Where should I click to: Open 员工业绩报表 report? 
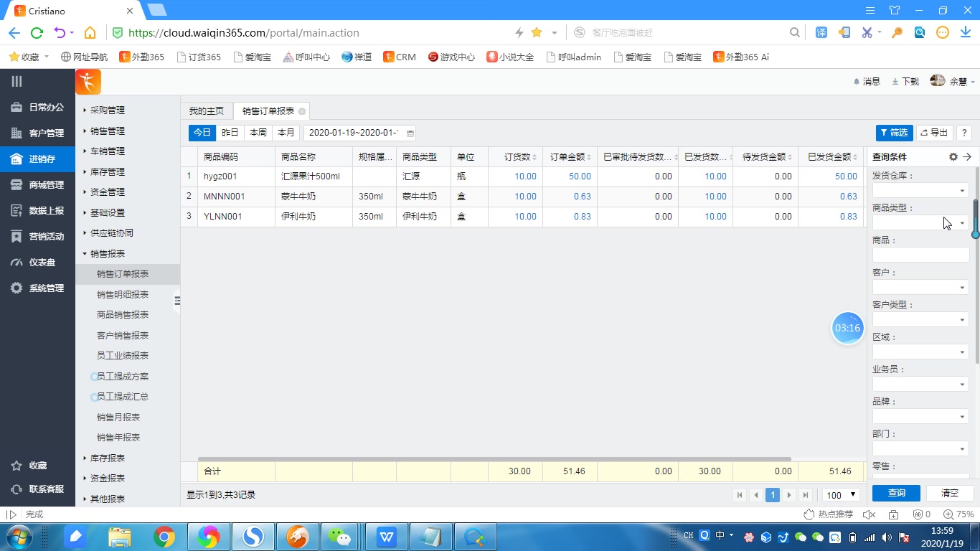coord(123,356)
